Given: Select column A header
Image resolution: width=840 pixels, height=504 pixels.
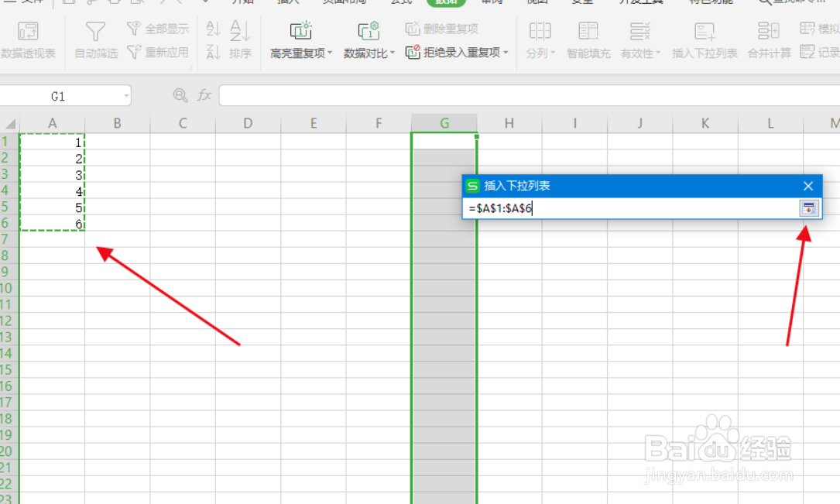Looking at the screenshot, I should [52, 124].
